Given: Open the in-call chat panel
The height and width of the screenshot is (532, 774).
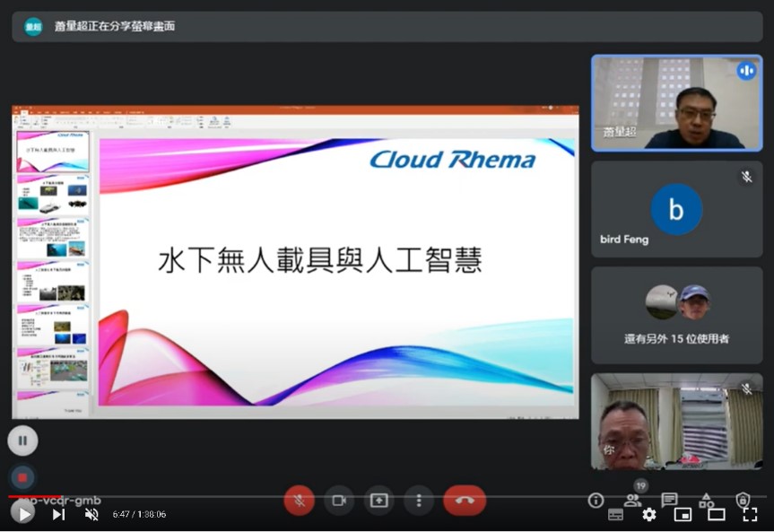Looking at the screenshot, I should (669, 500).
